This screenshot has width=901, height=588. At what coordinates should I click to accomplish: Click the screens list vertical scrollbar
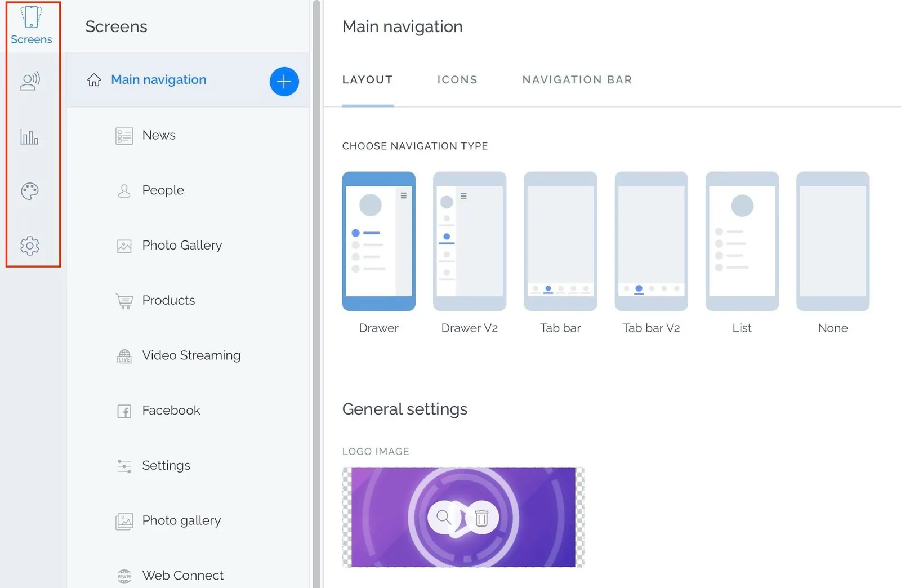tap(316, 294)
